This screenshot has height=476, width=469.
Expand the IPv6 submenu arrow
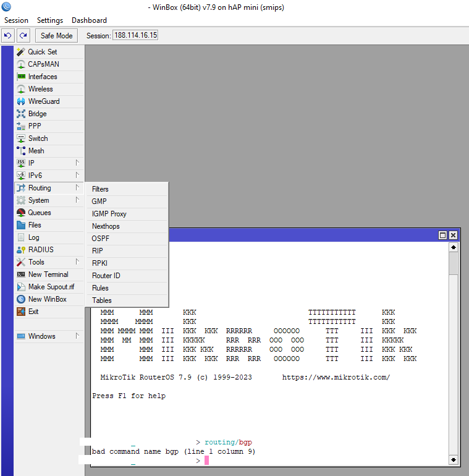tap(77, 175)
